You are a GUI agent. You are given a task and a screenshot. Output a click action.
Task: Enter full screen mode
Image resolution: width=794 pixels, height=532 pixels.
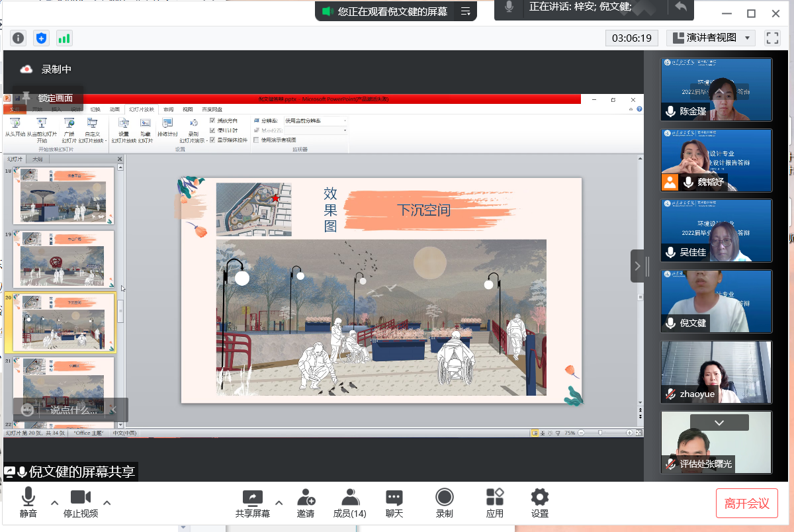click(772, 38)
